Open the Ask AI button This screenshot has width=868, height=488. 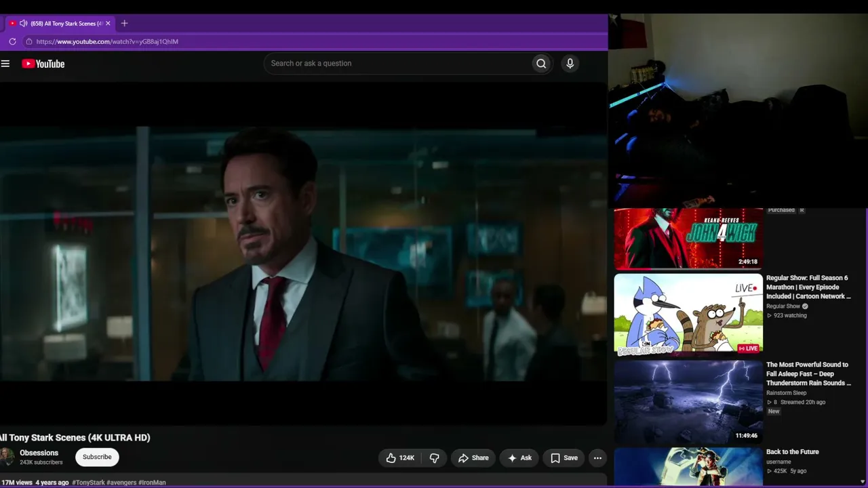click(519, 458)
